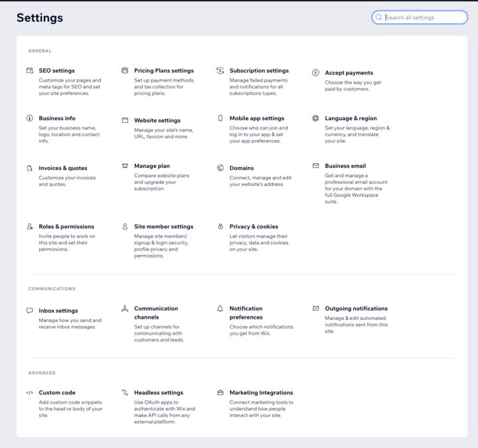Click the Language & region globe icon
The image size is (478, 448).
[x=315, y=118]
